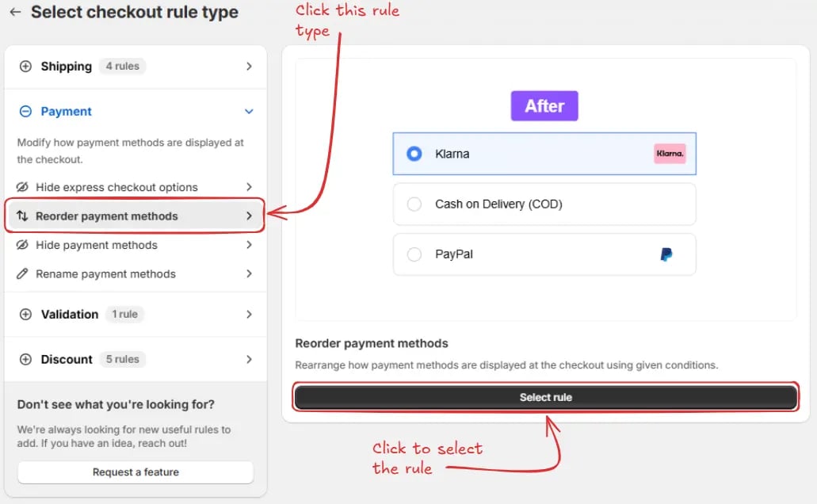Select the Klarna radio button
Image resolution: width=817 pixels, height=504 pixels.
point(414,154)
